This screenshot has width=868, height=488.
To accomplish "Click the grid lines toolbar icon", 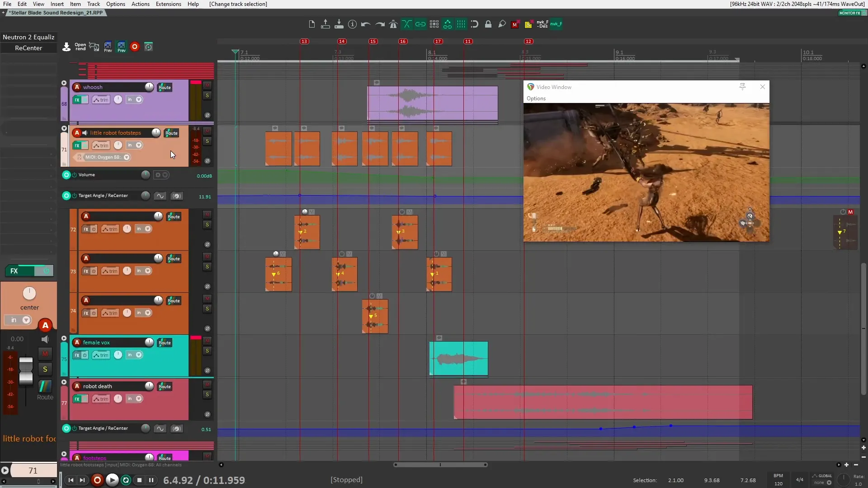I will (461, 24).
